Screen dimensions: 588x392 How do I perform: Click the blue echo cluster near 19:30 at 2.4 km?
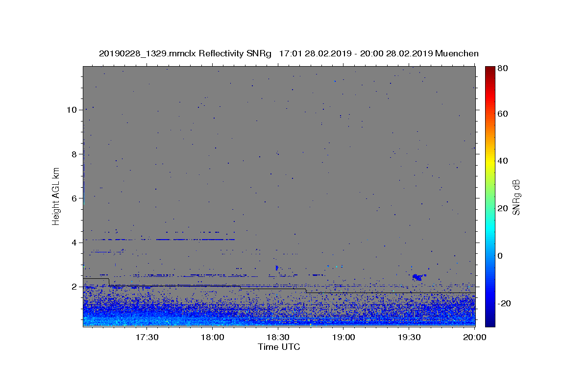pos(417,277)
